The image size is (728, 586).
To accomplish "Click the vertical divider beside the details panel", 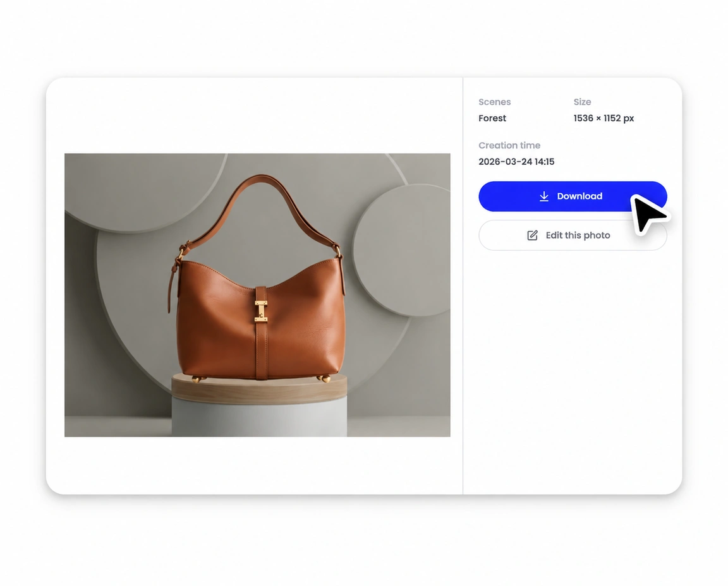I will [x=463, y=286].
